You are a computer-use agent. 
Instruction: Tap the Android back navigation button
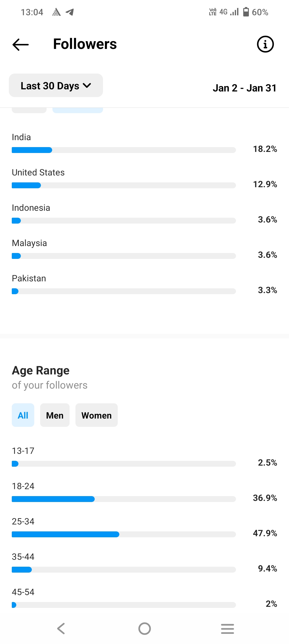[x=61, y=628]
